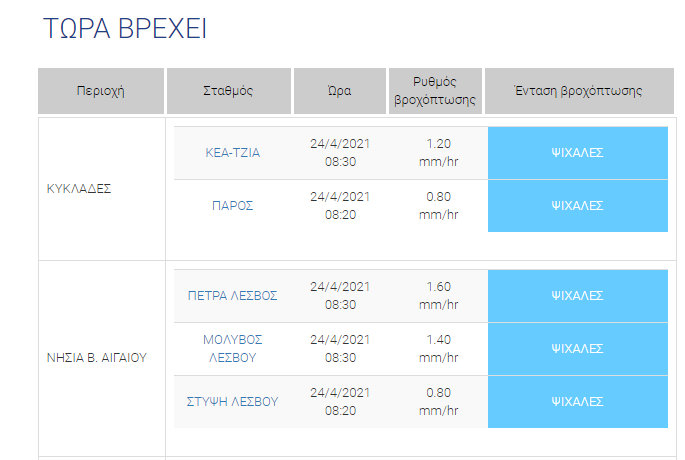
Task: Go to the ΣΤΥΨΗ ΛΕΣΒΟΥ station
Action: (232, 402)
